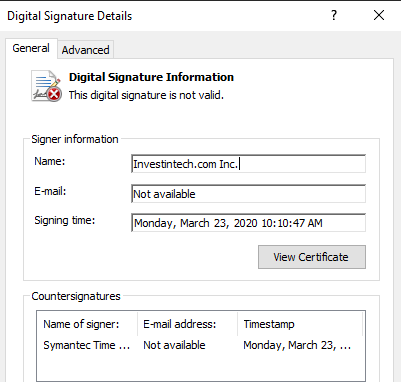Click the E-mail field showing Not available
Image resolution: width=401 pixels, height=382 pixels.
click(x=248, y=194)
